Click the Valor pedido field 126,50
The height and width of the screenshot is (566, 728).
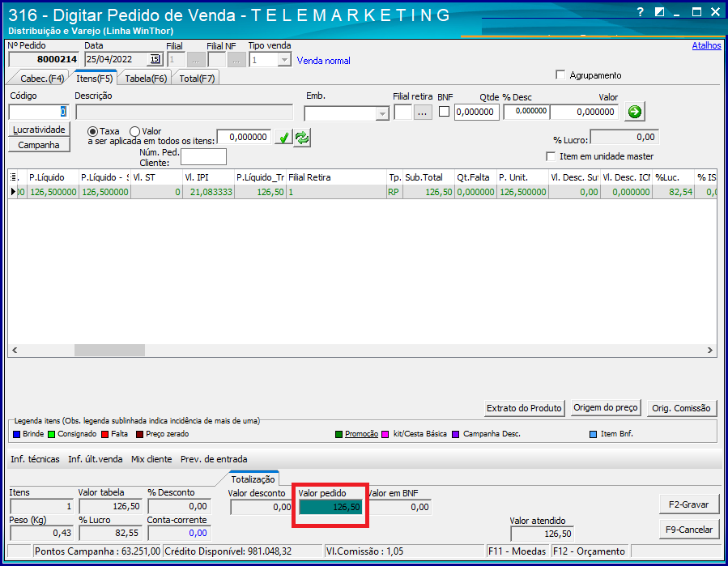click(x=330, y=507)
